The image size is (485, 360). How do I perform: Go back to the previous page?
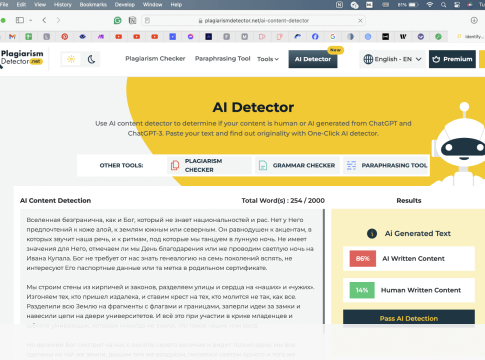coord(44,20)
